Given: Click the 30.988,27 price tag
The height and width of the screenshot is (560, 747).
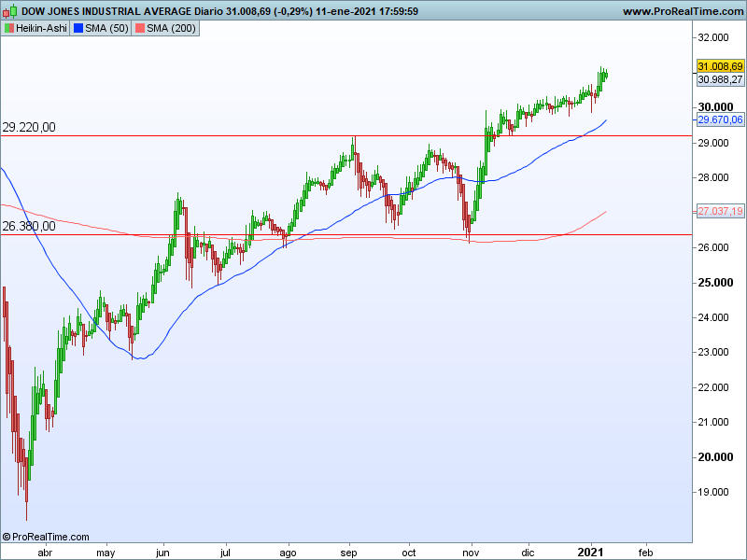Looking at the screenshot, I should pos(720,79).
